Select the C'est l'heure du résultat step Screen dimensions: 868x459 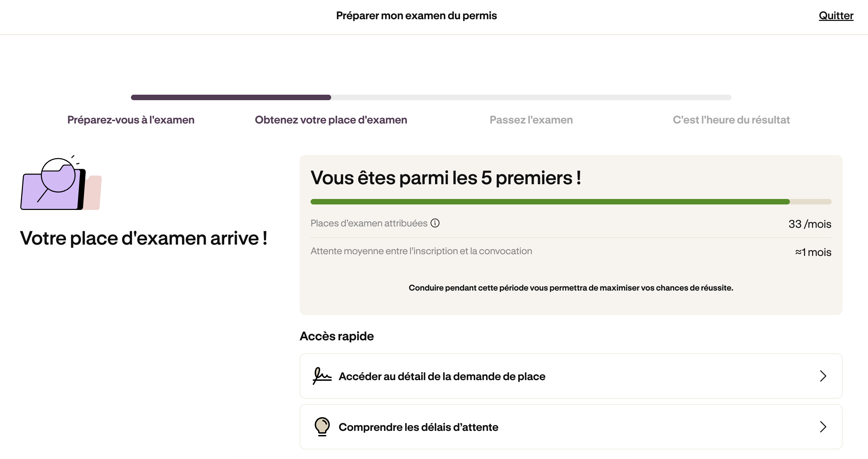[731, 120]
